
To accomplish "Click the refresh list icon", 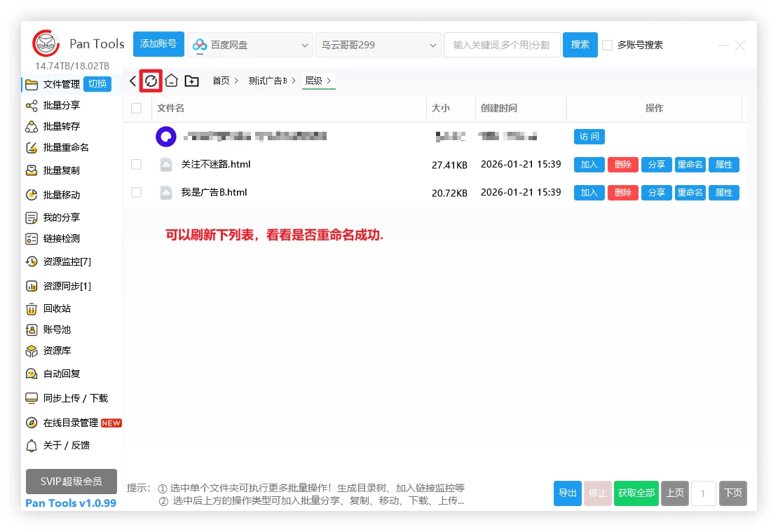I will point(151,81).
